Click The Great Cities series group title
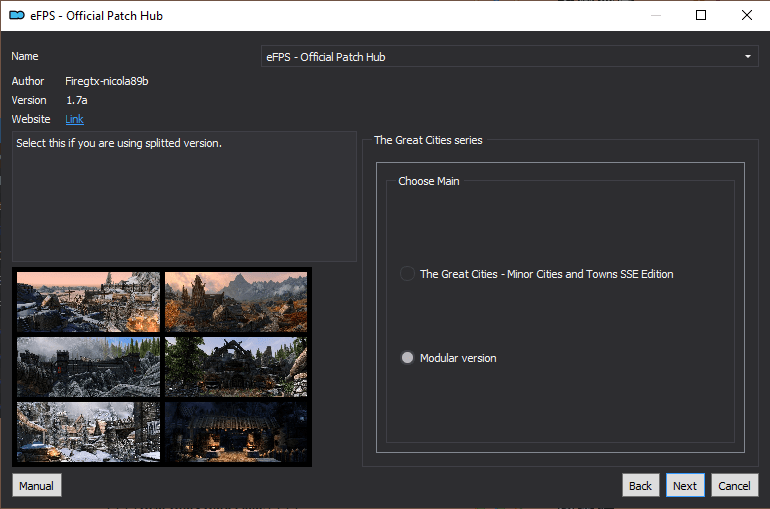 click(x=428, y=140)
